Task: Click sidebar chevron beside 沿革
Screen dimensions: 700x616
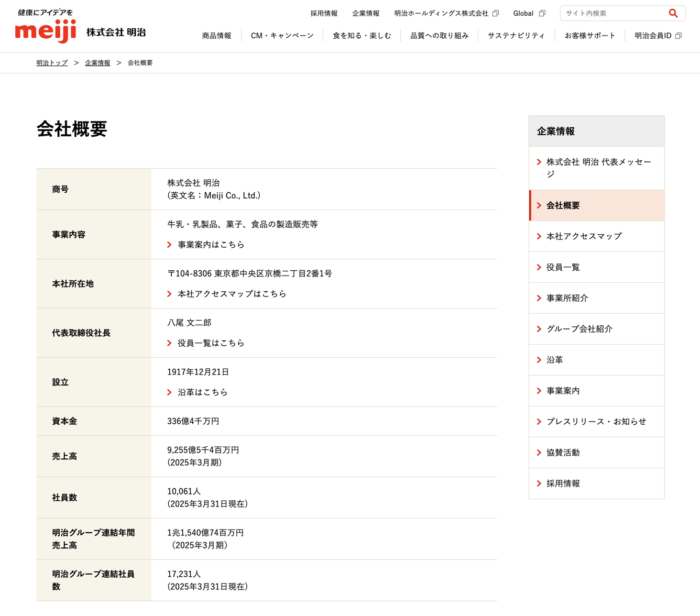Action: click(539, 360)
